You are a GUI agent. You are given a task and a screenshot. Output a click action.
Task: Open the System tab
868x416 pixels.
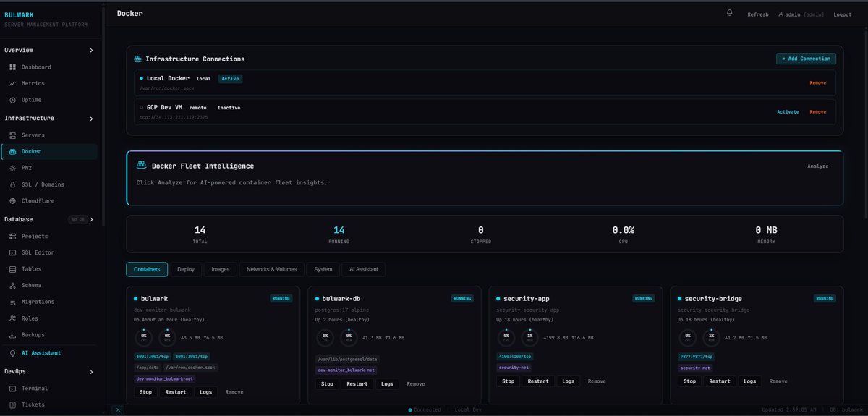323,269
